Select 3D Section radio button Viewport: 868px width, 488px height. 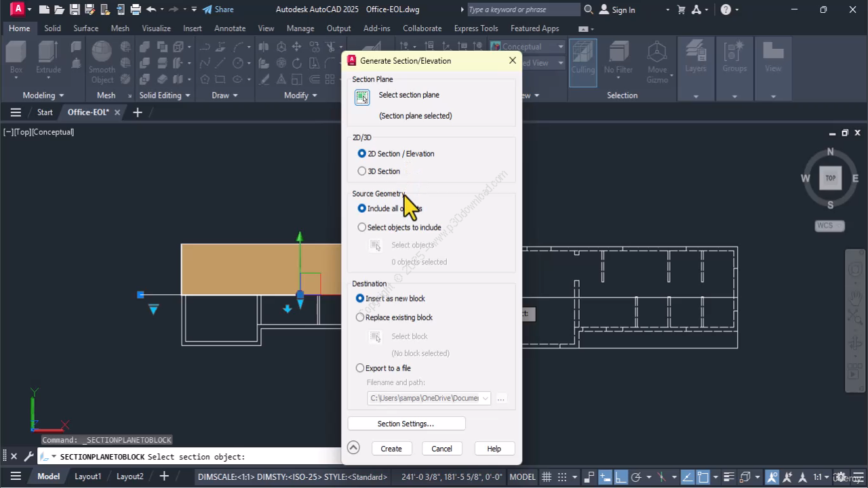pyautogui.click(x=361, y=171)
